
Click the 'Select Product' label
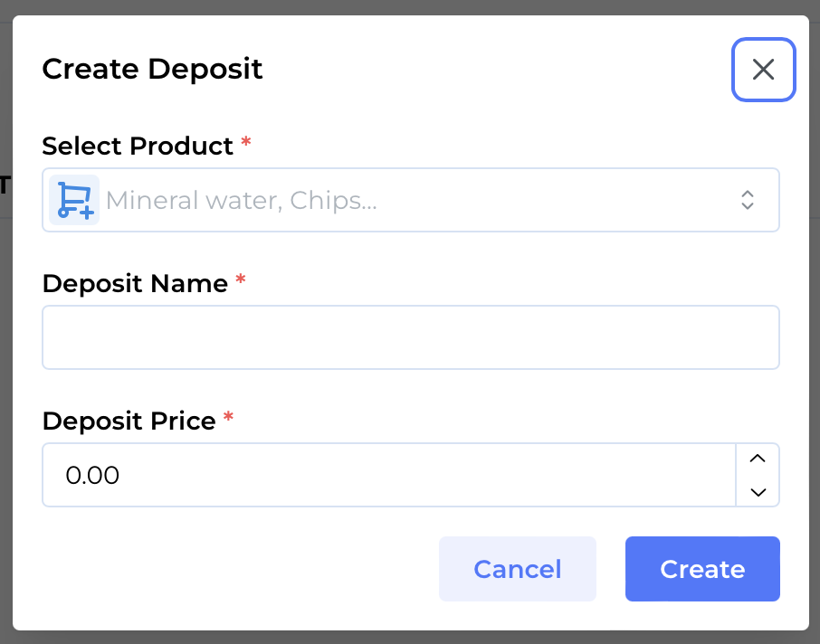(138, 146)
